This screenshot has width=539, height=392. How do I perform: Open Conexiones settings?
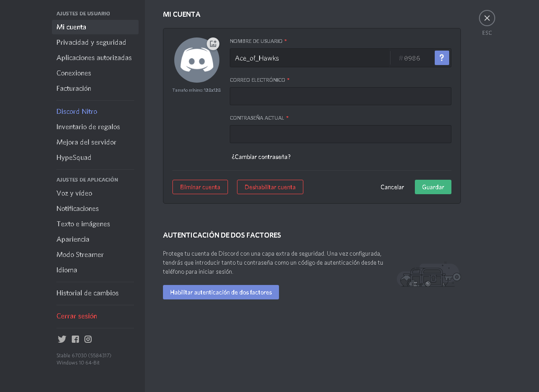tap(95, 73)
